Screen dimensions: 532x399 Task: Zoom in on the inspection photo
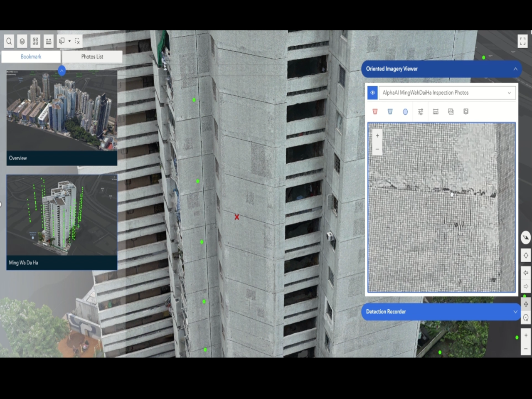(x=377, y=135)
